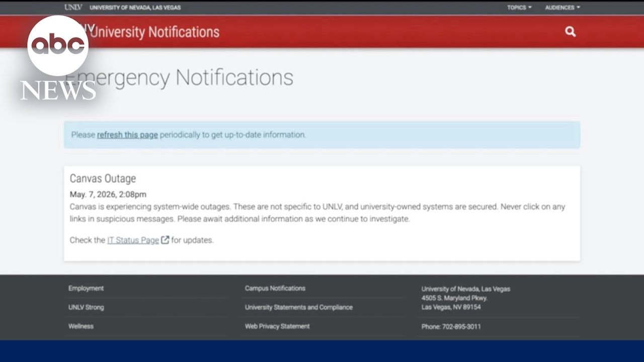Open the UNLV Strong footer link

tap(86, 307)
